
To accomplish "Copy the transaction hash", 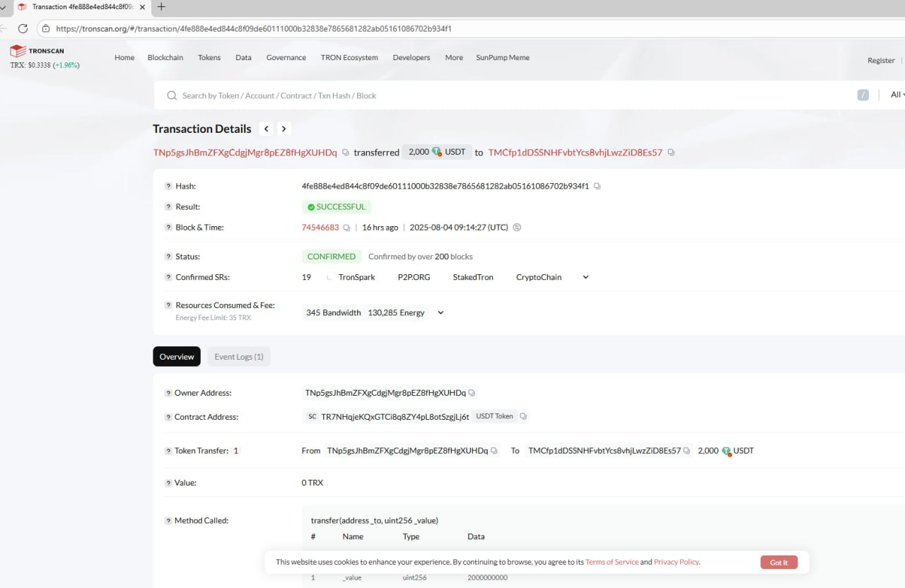I will click(x=597, y=187).
